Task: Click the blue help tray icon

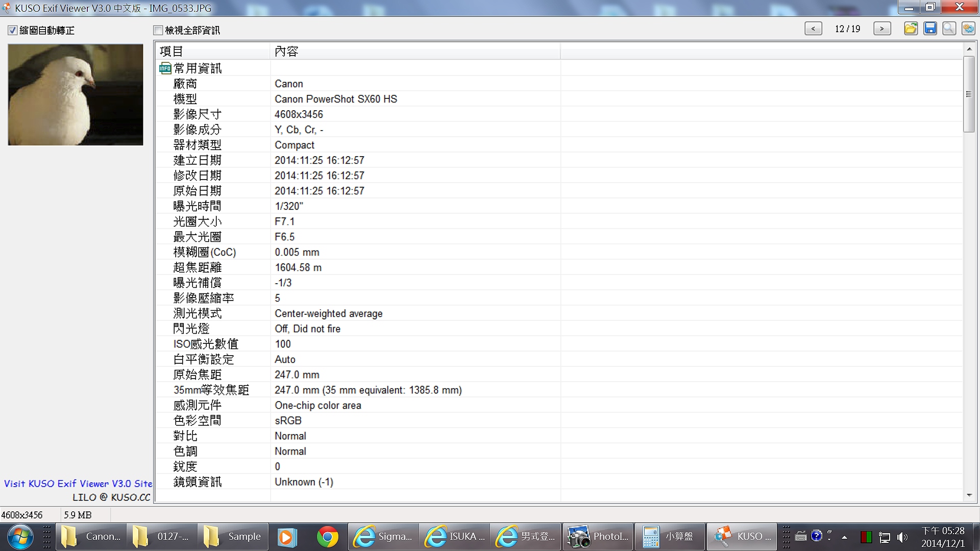Action: (817, 536)
